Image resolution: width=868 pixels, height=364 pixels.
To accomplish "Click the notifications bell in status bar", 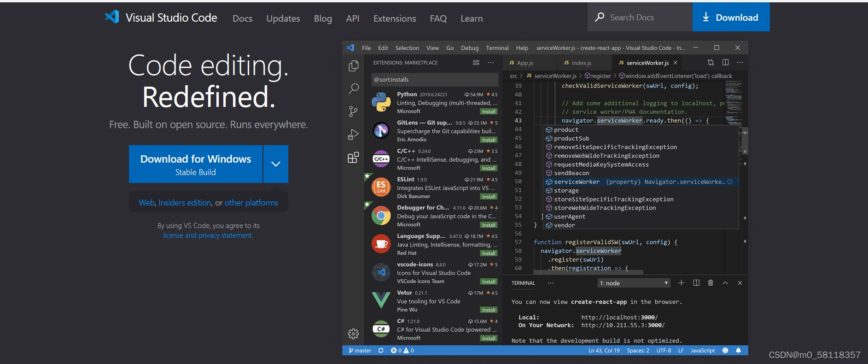I will [739, 351].
